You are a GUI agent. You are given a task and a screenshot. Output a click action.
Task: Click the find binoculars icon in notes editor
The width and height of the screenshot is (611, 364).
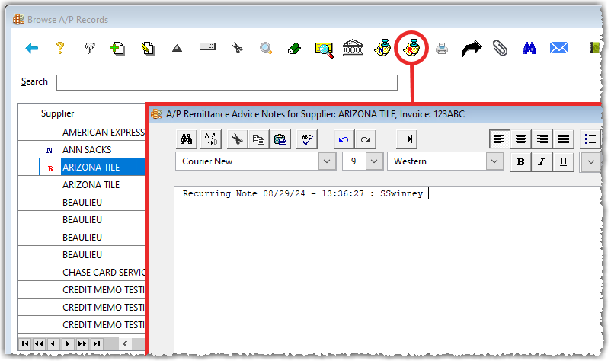pos(186,139)
